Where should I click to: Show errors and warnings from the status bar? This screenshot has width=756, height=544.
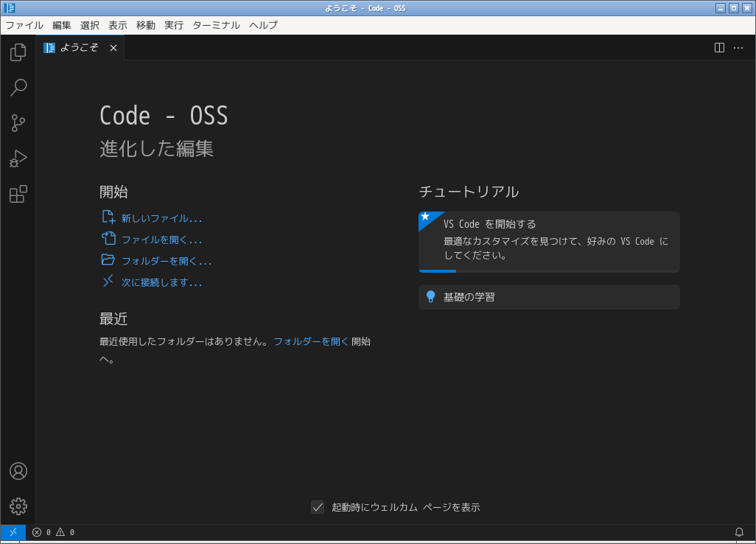[x=53, y=532]
